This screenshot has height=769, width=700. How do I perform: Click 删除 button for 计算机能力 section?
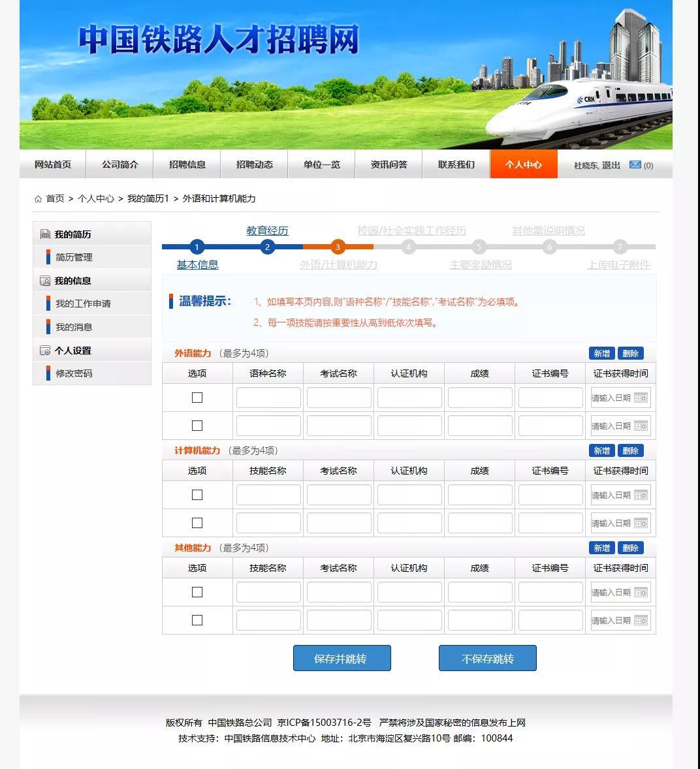630,450
